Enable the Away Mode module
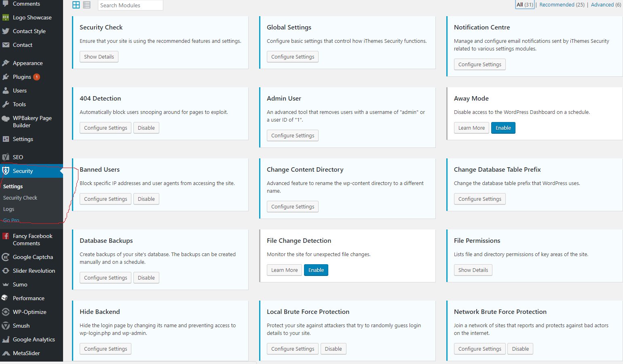The height and width of the screenshot is (364, 623). click(503, 128)
